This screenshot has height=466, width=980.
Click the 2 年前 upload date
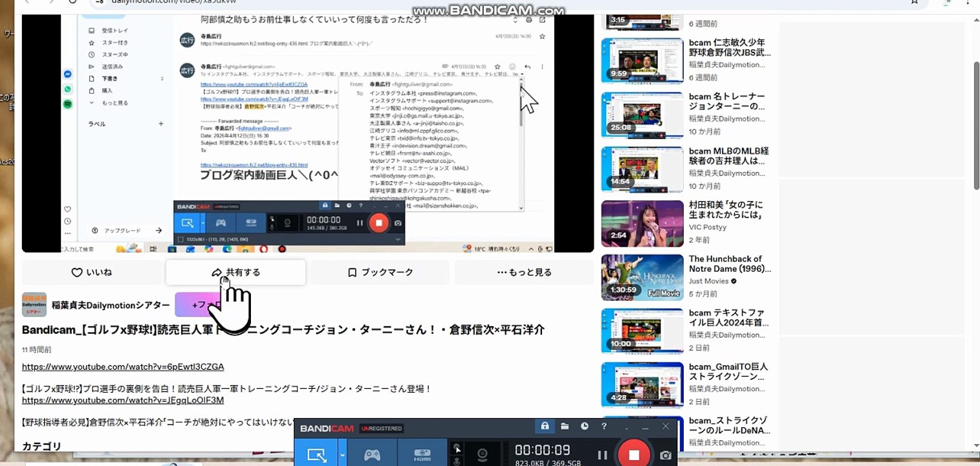tap(701, 240)
